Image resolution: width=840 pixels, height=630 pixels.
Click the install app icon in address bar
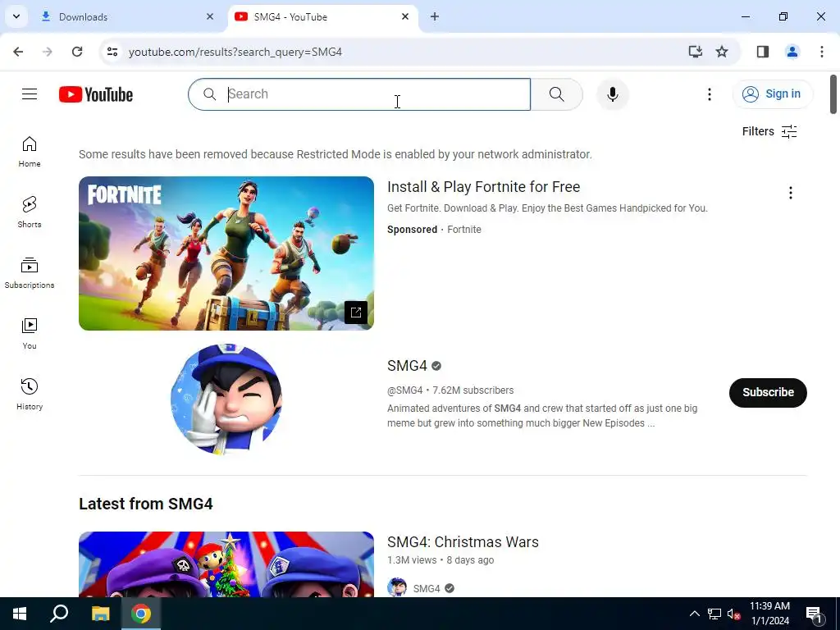pos(695,52)
